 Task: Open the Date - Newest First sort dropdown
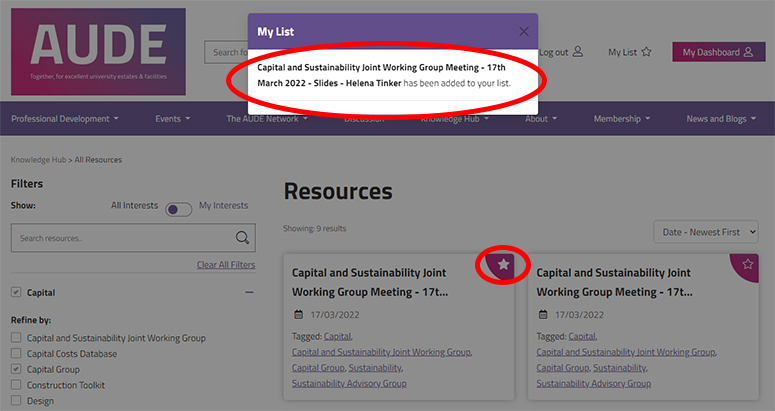tap(705, 232)
